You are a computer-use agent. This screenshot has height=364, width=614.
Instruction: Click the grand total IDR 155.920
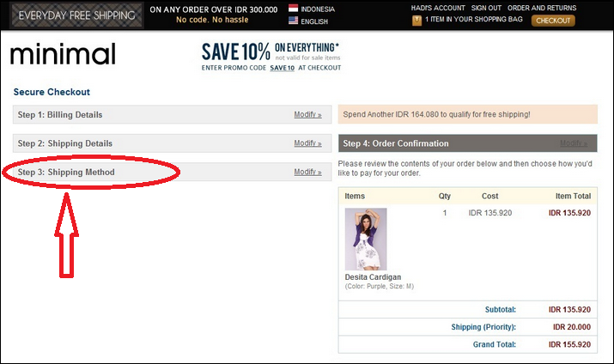tap(569, 344)
